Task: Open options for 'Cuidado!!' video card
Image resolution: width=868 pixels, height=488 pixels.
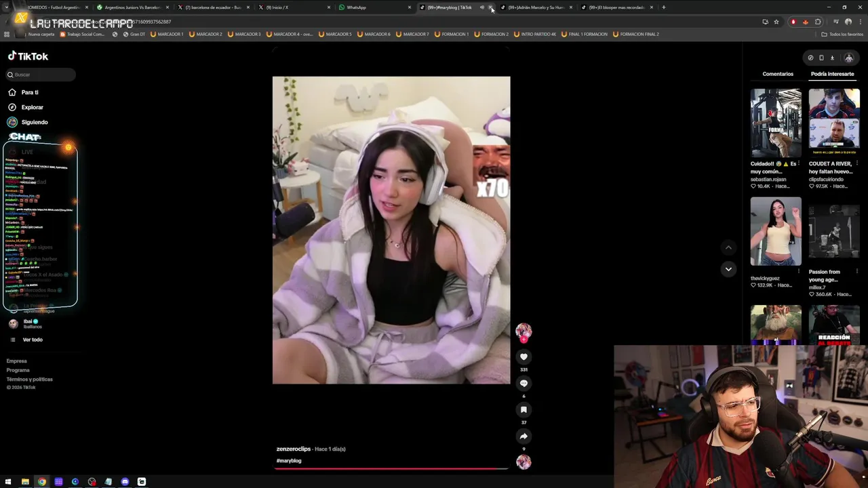Action: (798, 163)
